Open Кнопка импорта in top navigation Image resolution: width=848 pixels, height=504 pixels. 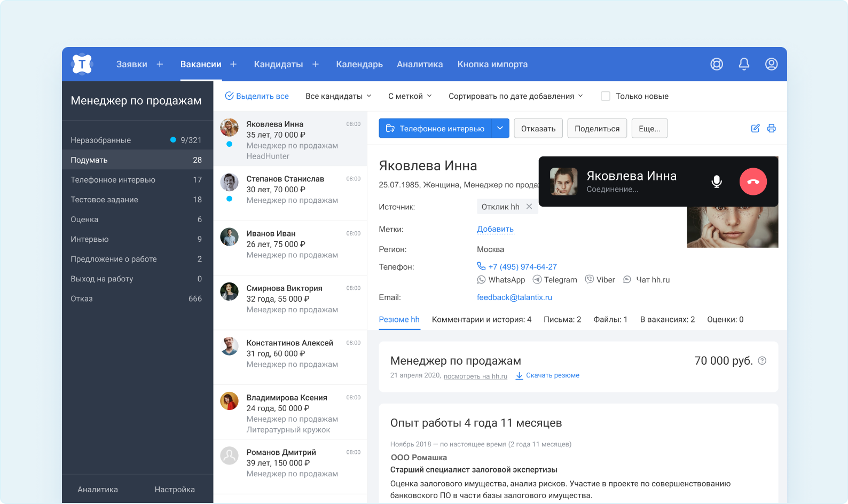[x=492, y=64]
